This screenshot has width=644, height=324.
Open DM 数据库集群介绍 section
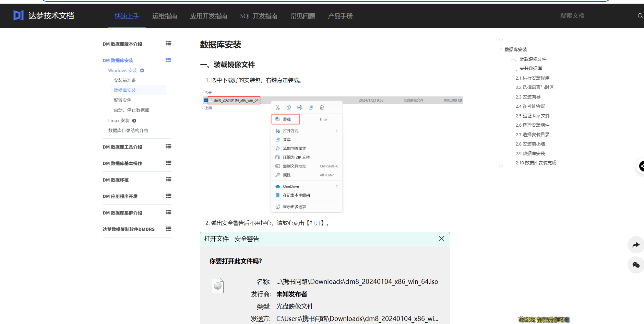tap(122, 213)
